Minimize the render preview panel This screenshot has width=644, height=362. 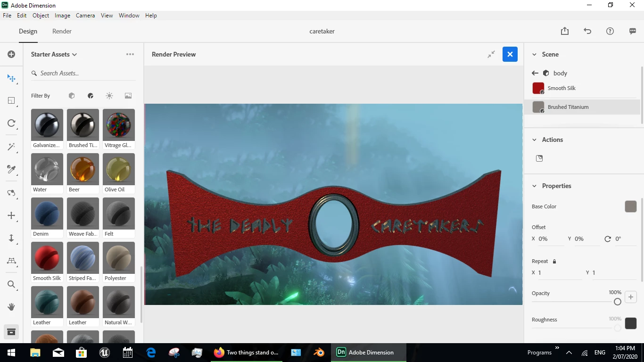click(x=491, y=54)
